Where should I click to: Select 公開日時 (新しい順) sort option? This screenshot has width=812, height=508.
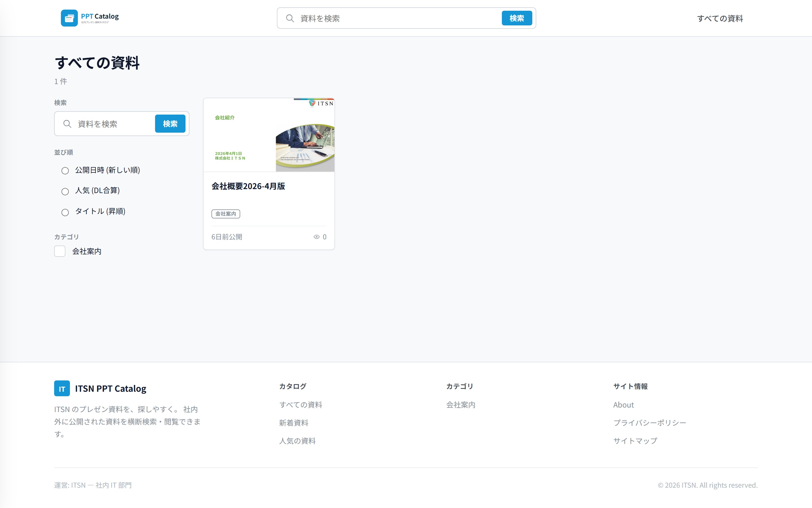(65, 171)
